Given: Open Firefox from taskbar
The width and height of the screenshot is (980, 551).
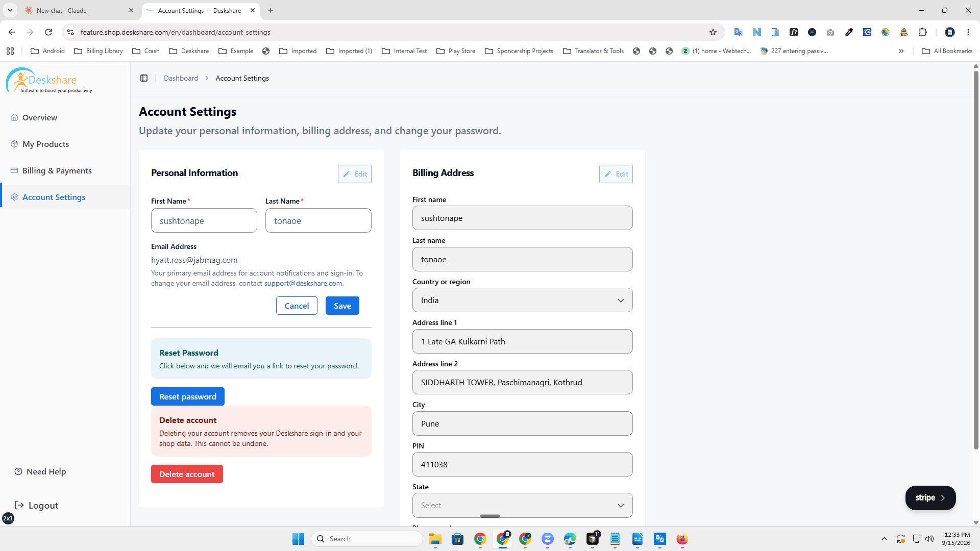Looking at the screenshot, I should (682, 539).
